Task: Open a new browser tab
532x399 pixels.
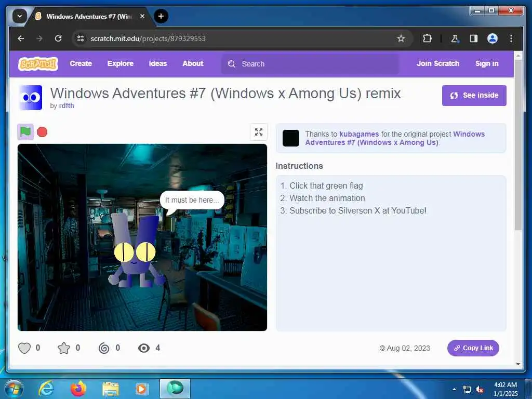Action: click(x=161, y=16)
